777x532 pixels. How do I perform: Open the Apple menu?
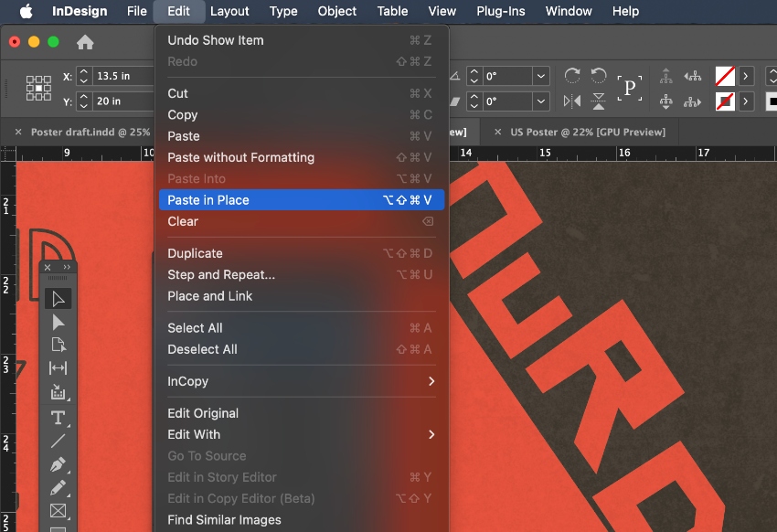(x=26, y=11)
